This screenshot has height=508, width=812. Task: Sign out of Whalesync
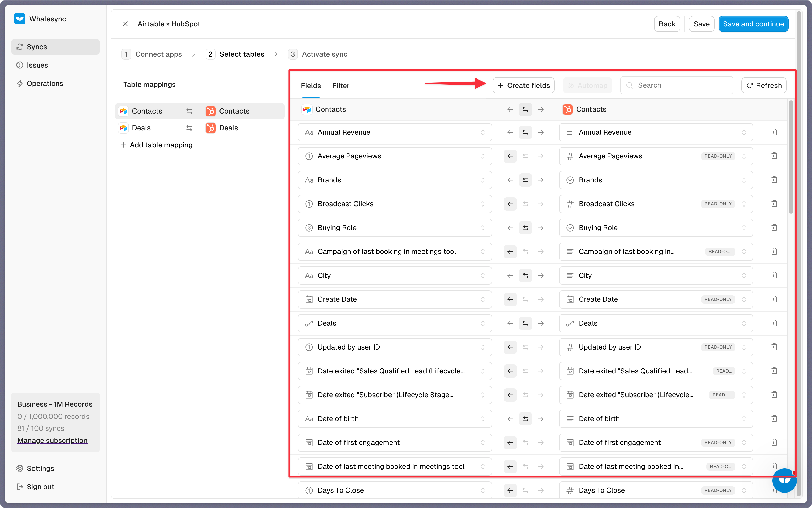55,486
